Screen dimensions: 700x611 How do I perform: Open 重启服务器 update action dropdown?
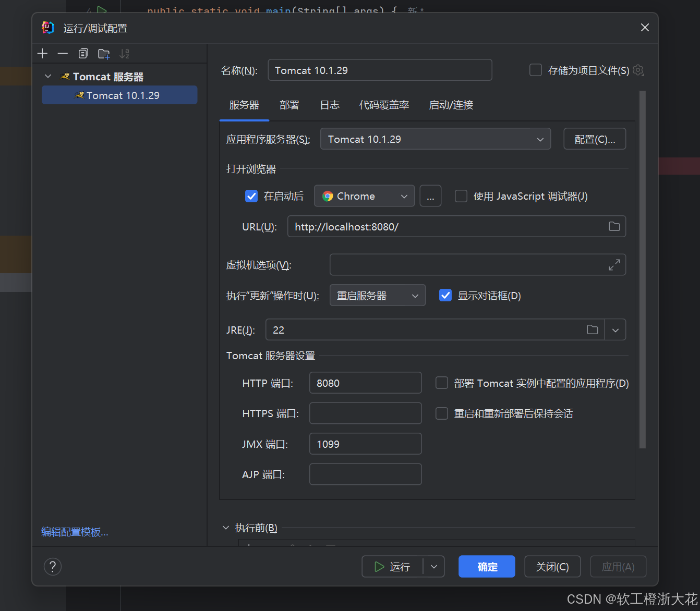378,296
